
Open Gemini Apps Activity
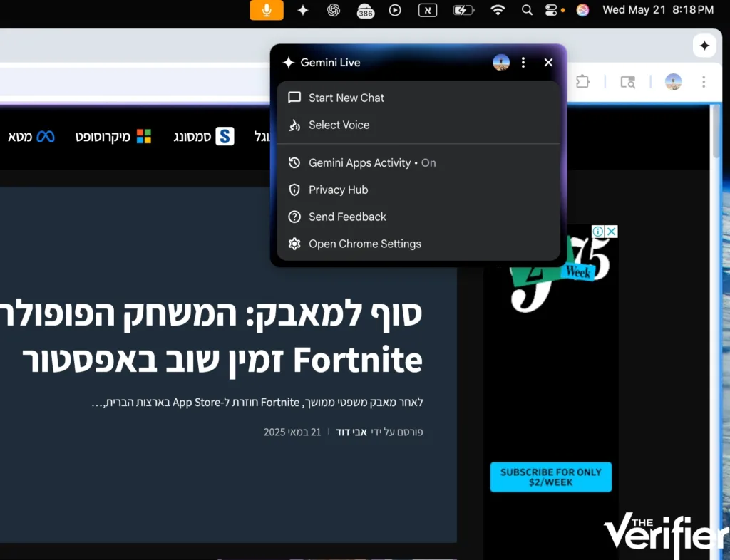(x=418, y=162)
